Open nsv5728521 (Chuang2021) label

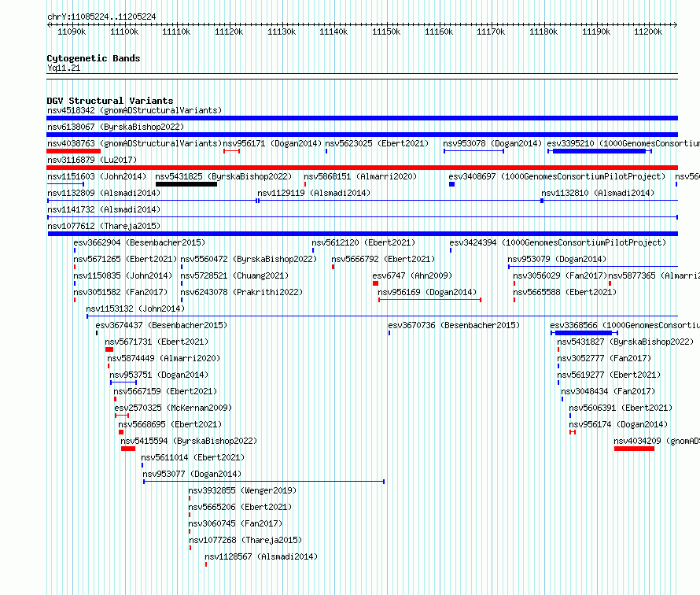234,275
